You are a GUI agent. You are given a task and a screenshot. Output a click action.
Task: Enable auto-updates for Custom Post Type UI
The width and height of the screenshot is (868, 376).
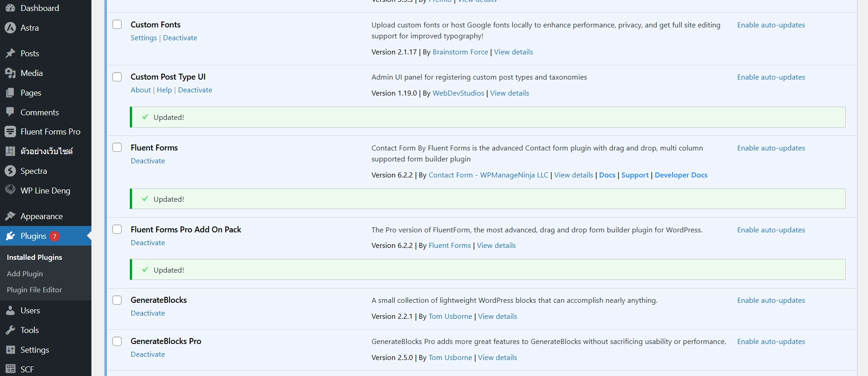771,77
